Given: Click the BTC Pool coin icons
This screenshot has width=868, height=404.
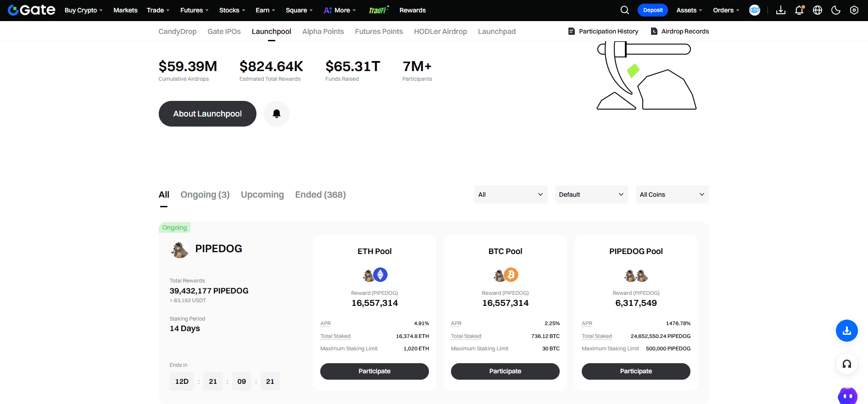Looking at the screenshot, I should coord(506,275).
